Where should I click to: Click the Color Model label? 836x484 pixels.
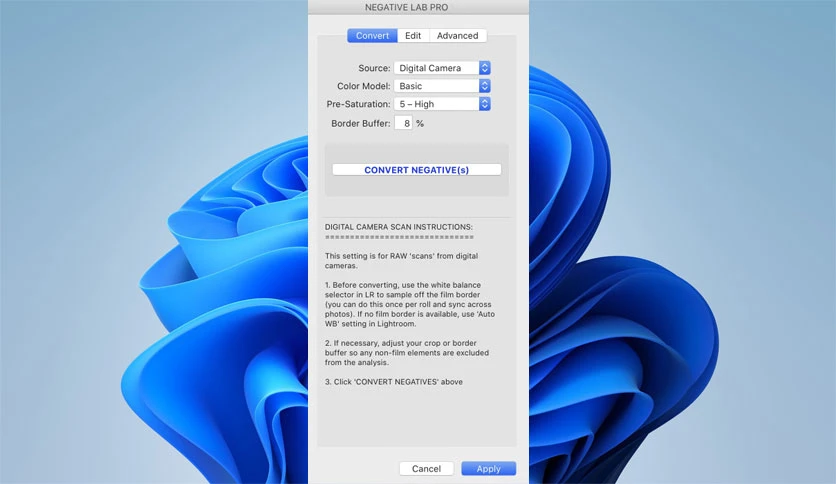point(364,86)
